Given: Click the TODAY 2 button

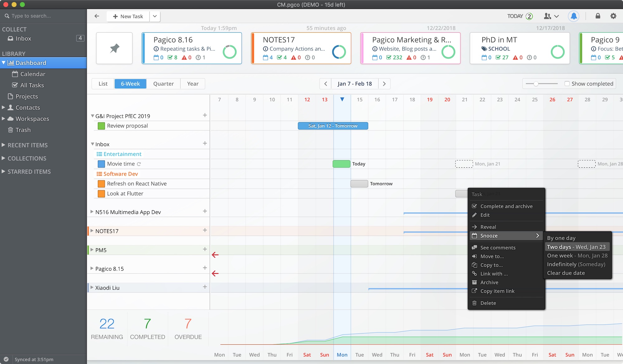Looking at the screenshot, I should click(520, 16).
